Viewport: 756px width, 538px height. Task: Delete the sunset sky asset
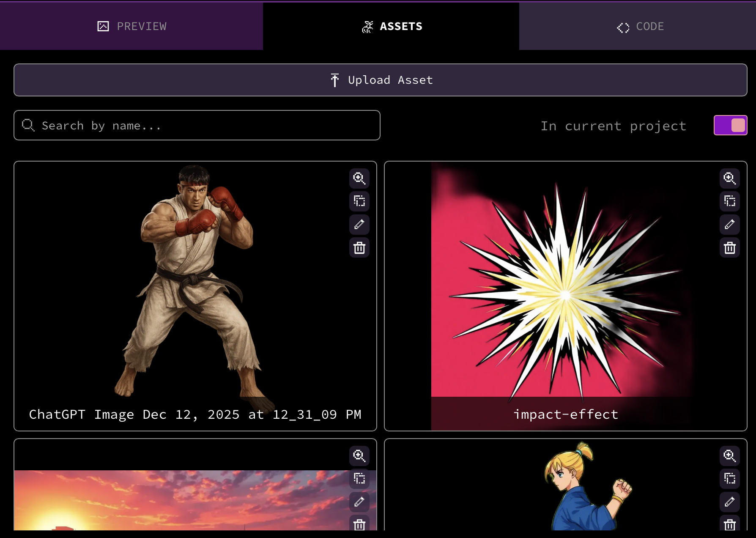(x=359, y=524)
